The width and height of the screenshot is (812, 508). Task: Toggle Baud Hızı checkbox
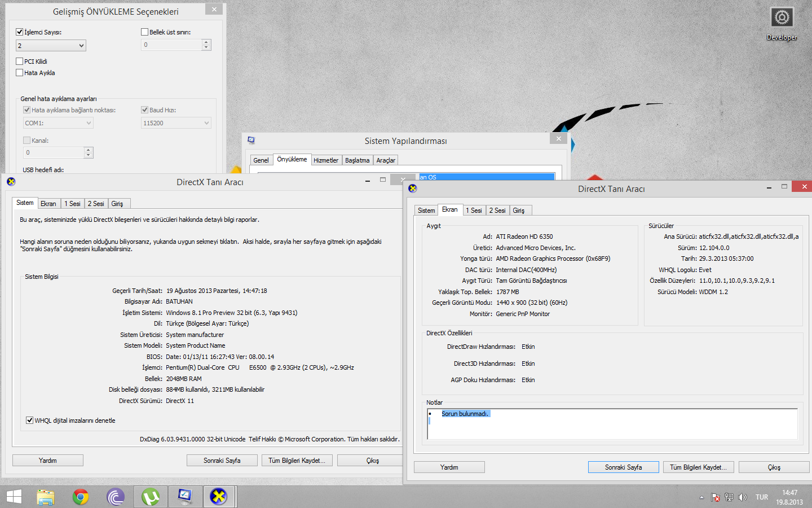point(145,110)
